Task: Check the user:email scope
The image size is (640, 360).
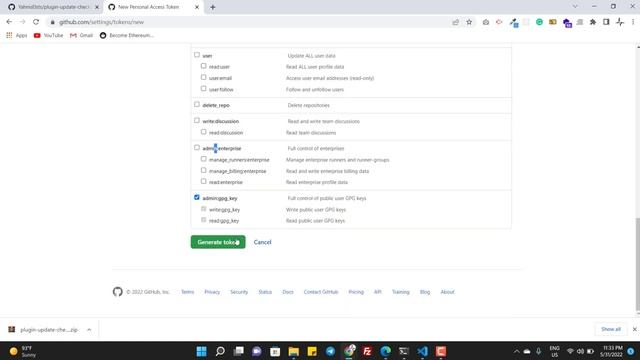Action: tap(203, 77)
